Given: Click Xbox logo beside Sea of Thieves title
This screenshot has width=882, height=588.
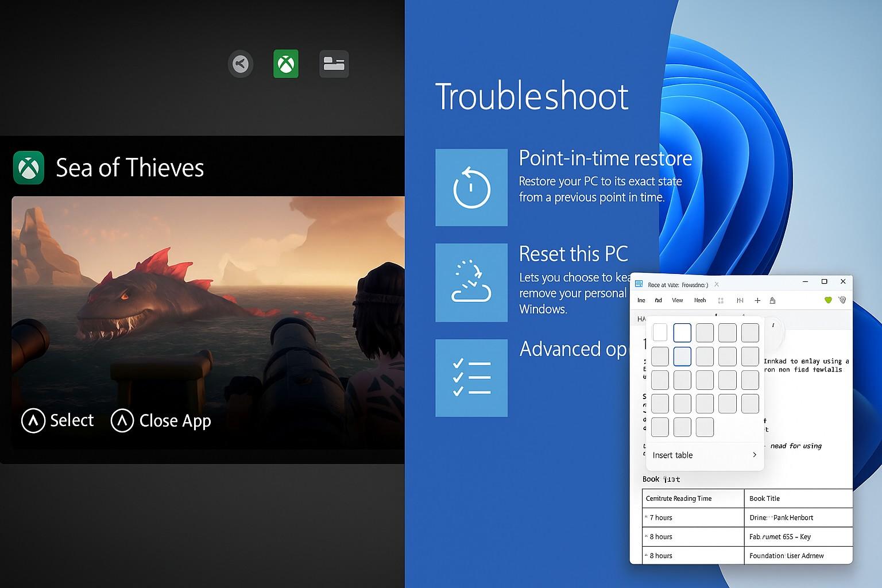Looking at the screenshot, I should (x=29, y=168).
